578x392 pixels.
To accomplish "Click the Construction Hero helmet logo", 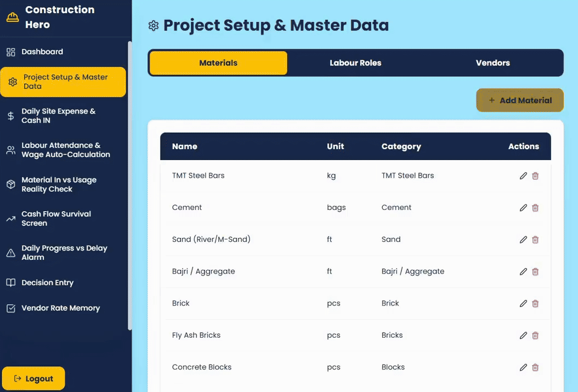I will coord(13,17).
